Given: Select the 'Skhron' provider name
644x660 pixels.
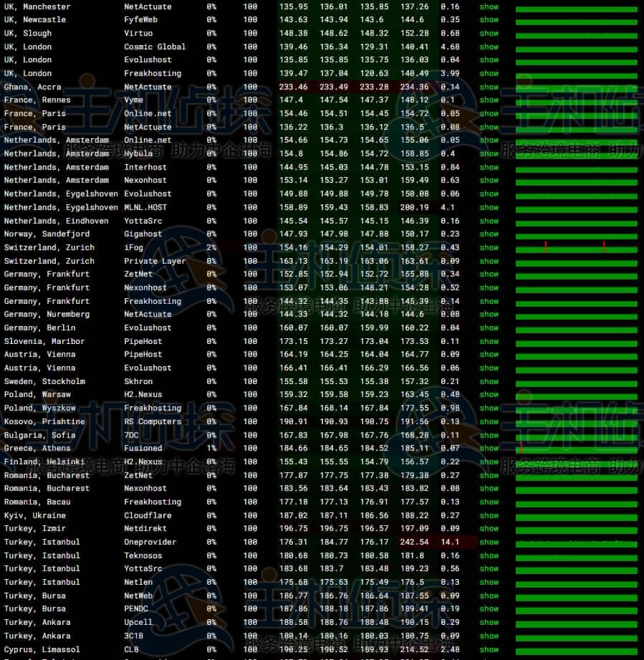Looking at the screenshot, I should tap(138, 381).
